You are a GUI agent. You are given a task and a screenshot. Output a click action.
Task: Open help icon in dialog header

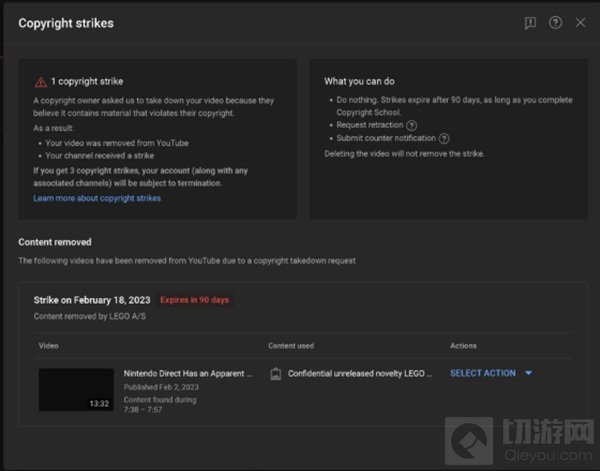click(x=556, y=23)
